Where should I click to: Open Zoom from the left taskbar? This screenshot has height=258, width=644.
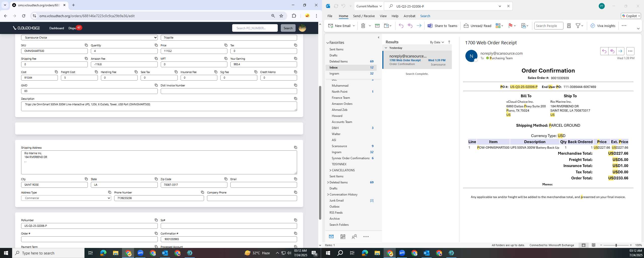coord(140,253)
